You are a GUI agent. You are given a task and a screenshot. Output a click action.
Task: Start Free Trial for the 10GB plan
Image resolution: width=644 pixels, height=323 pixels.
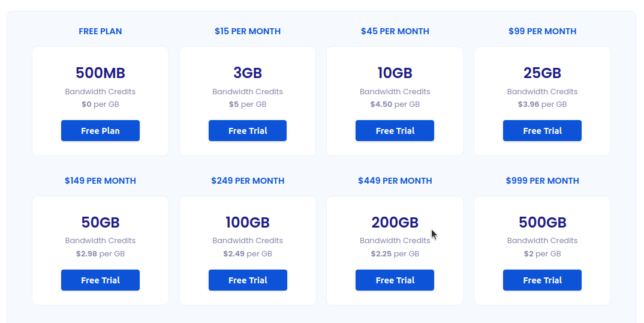coord(395,131)
